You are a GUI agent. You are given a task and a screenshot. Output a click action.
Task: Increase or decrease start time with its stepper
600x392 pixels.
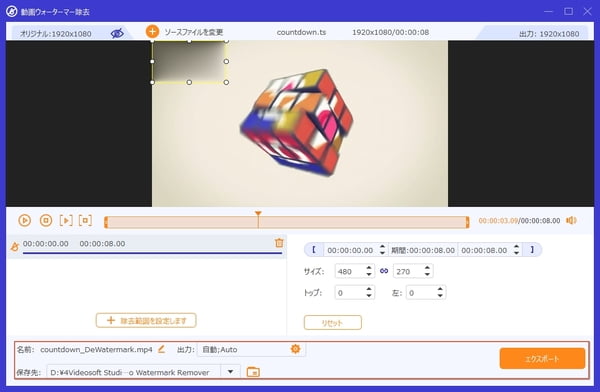coord(382,250)
